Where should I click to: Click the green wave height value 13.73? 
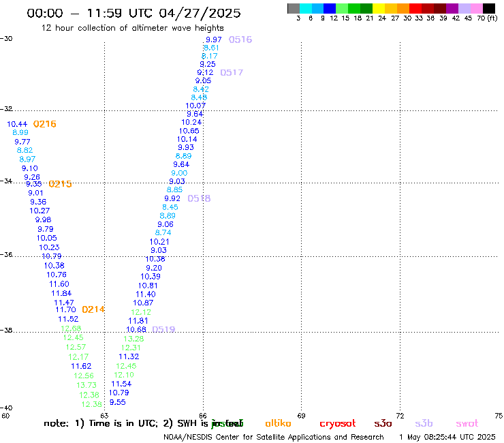click(86, 385)
